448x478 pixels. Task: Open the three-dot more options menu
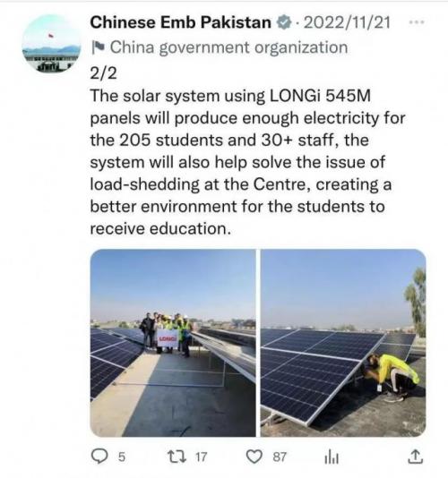(417, 22)
